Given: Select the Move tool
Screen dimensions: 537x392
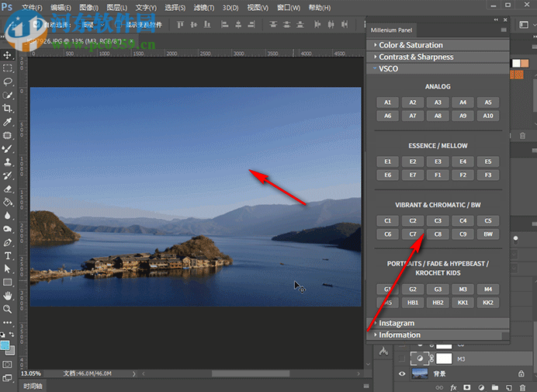Looking at the screenshot, I should pyautogui.click(x=8, y=55).
